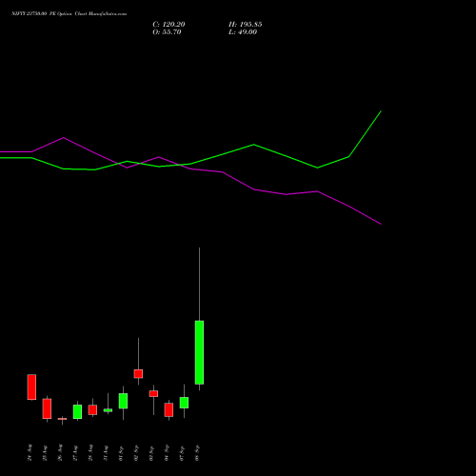Click the green indicator line's final peak
Image resolution: width=476 pixels, height=476 pixels.
[381, 111]
